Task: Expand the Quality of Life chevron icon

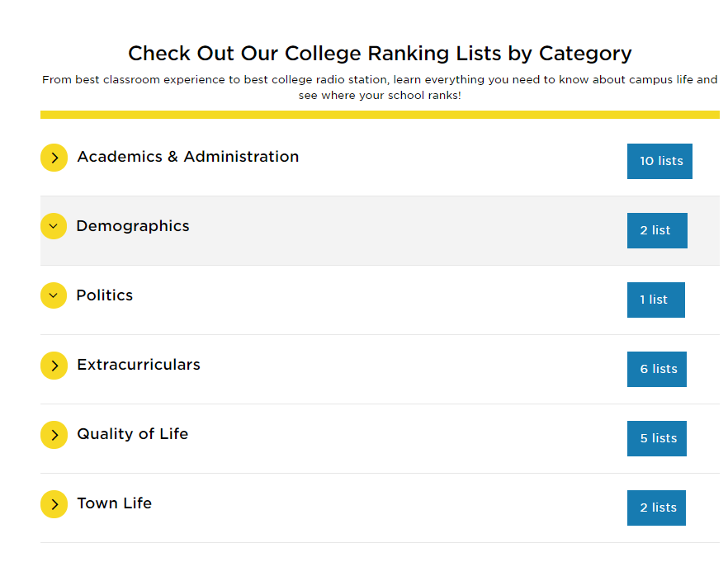Action: (54, 435)
